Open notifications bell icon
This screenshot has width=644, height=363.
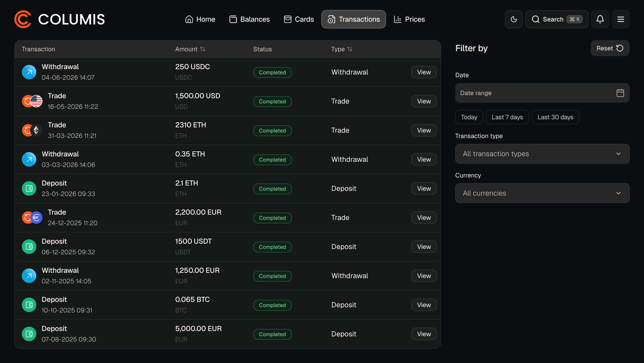tap(600, 19)
